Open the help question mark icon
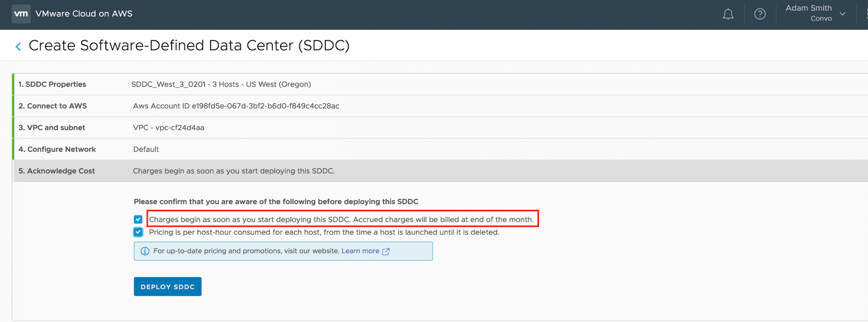Viewport: 868px width, 322px height. pyautogui.click(x=760, y=14)
